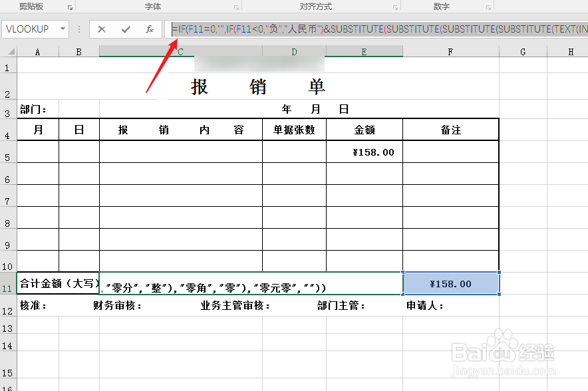Viewport: 588px width, 391px height.
Task: Click the 合计金额（大写） cell
Action: point(57,283)
